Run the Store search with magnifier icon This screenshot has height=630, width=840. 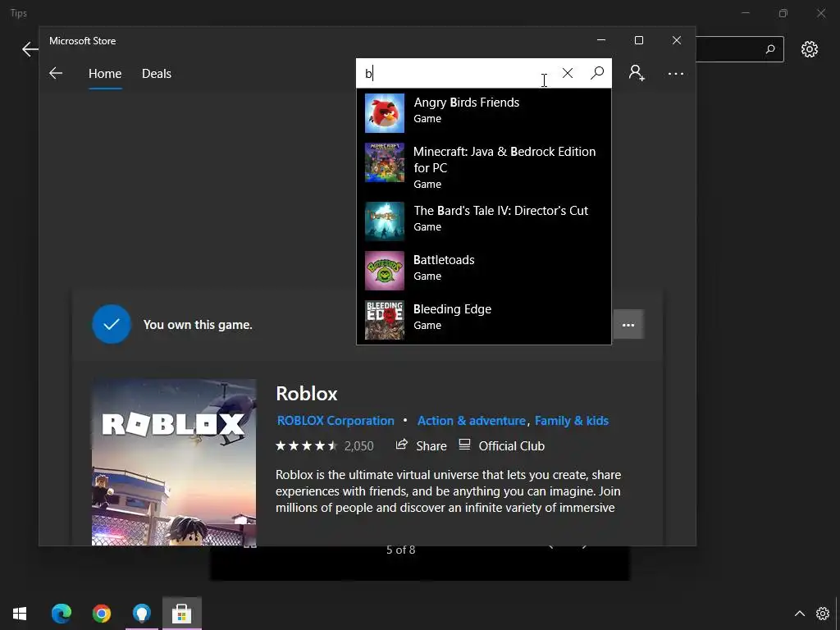tap(597, 73)
